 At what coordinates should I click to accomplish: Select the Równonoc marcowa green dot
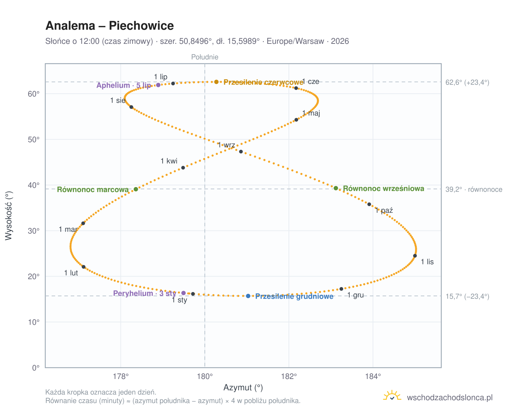click(136, 189)
